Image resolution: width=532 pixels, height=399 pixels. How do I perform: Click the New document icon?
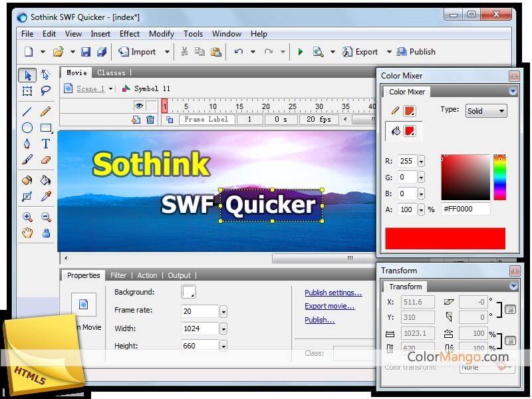29,52
